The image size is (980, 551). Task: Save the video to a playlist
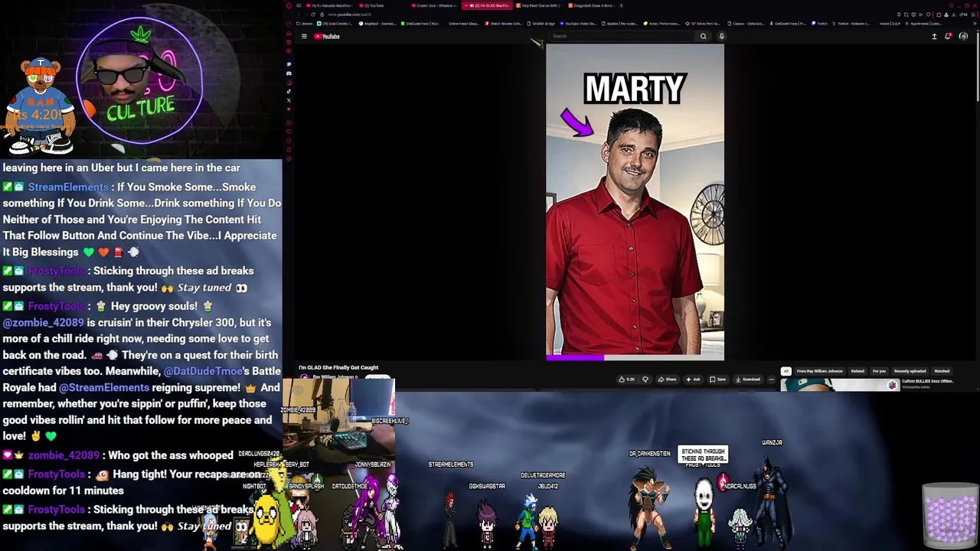[x=717, y=380]
